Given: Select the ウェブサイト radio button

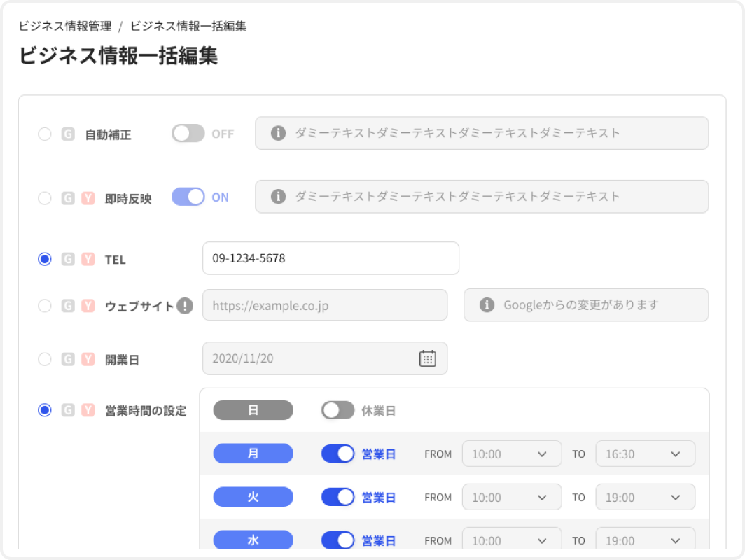Looking at the screenshot, I should click(x=45, y=304).
